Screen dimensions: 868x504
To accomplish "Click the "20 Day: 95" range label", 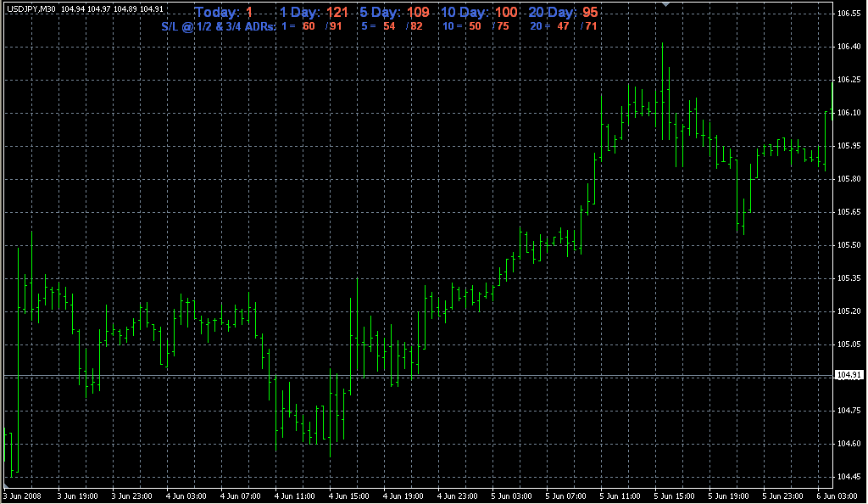I will click(x=563, y=12).
